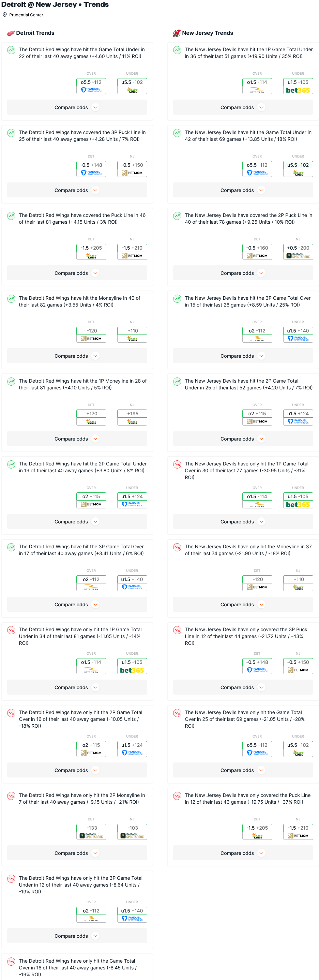Expand Compare odds under Devils 2P Puck Line trend
The width and height of the screenshot is (319, 980).
pos(243,273)
